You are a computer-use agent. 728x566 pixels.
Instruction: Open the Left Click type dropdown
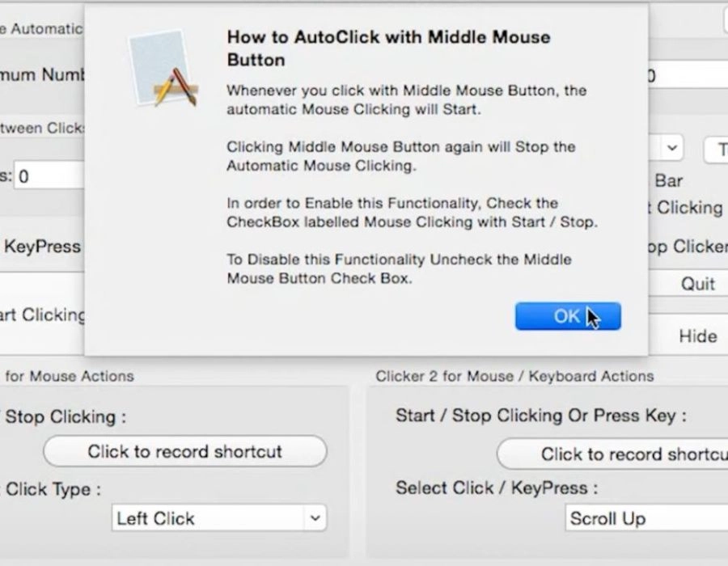coord(218,518)
